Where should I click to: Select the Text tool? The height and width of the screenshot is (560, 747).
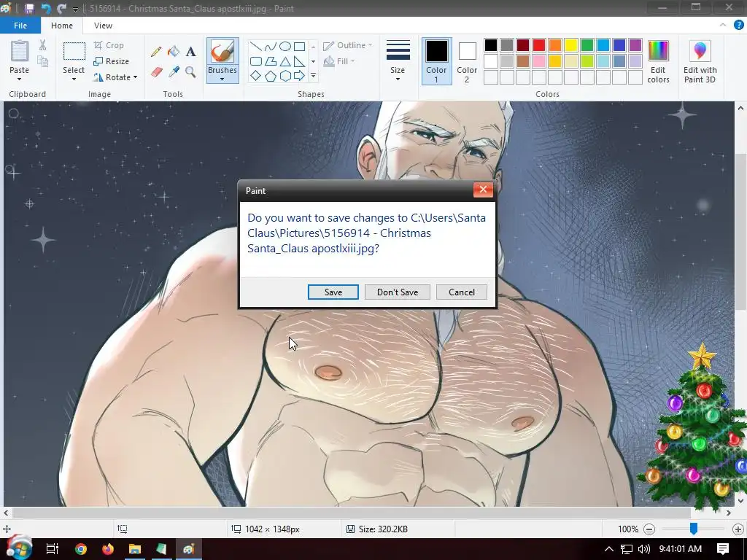[x=190, y=52]
